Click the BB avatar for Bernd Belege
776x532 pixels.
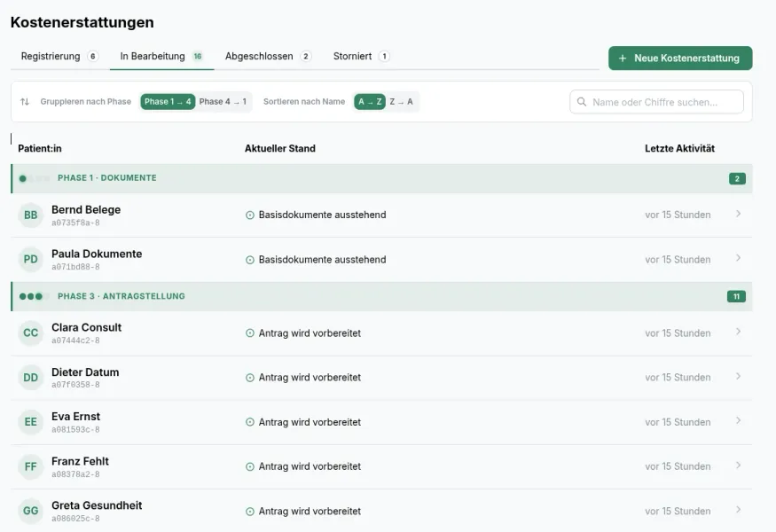point(31,215)
